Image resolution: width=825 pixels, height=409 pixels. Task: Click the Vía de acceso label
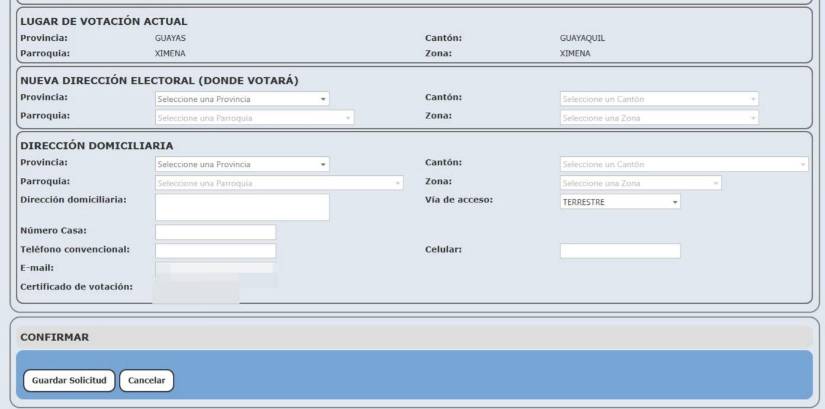click(459, 200)
